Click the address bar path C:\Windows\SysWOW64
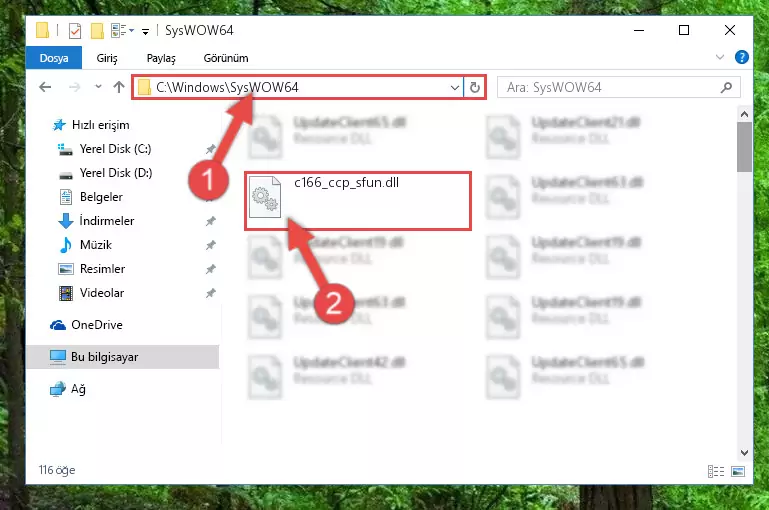Viewport: 769px width, 510px height. (x=227, y=87)
